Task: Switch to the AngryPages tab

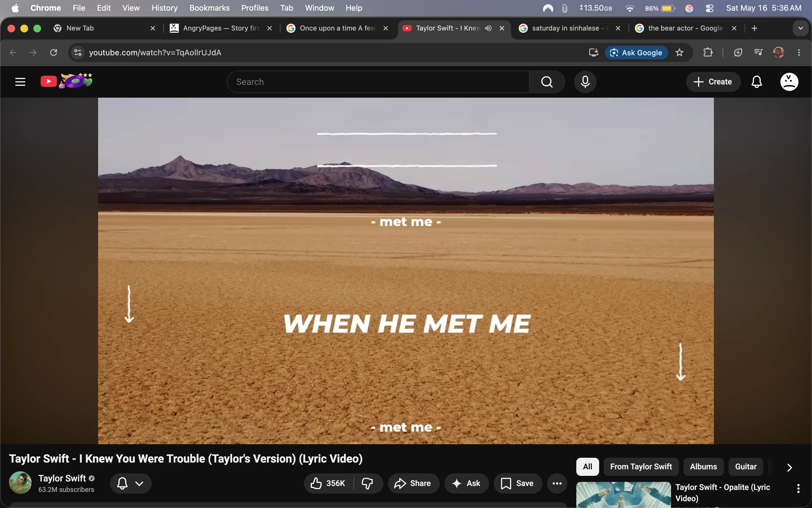Action: click(221, 28)
